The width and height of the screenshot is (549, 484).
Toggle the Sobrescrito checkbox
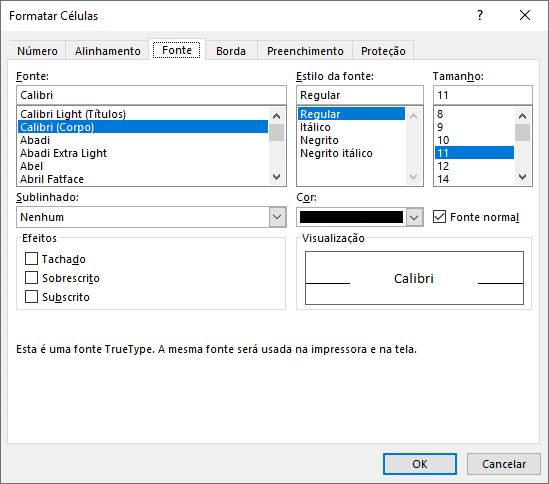[32, 278]
